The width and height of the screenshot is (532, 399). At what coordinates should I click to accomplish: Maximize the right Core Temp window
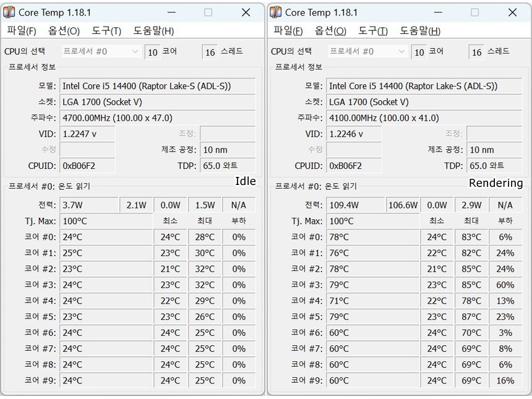(475, 12)
